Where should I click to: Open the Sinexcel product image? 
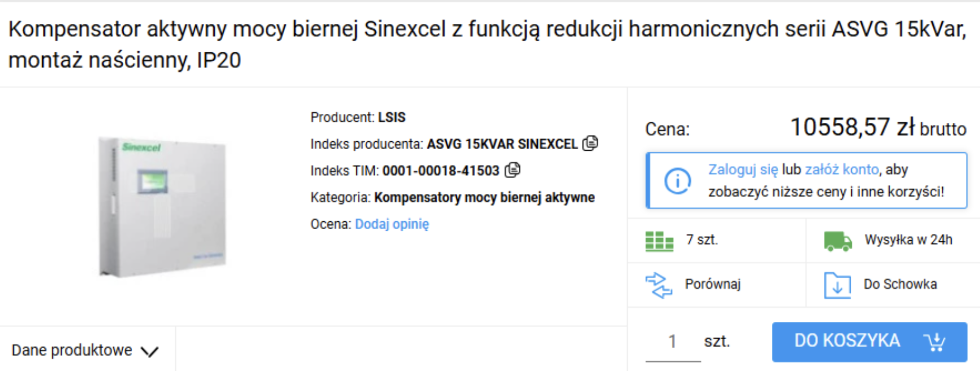point(163,206)
